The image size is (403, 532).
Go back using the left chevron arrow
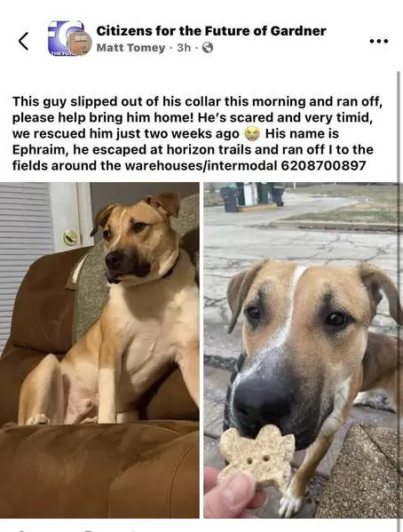coord(23,41)
